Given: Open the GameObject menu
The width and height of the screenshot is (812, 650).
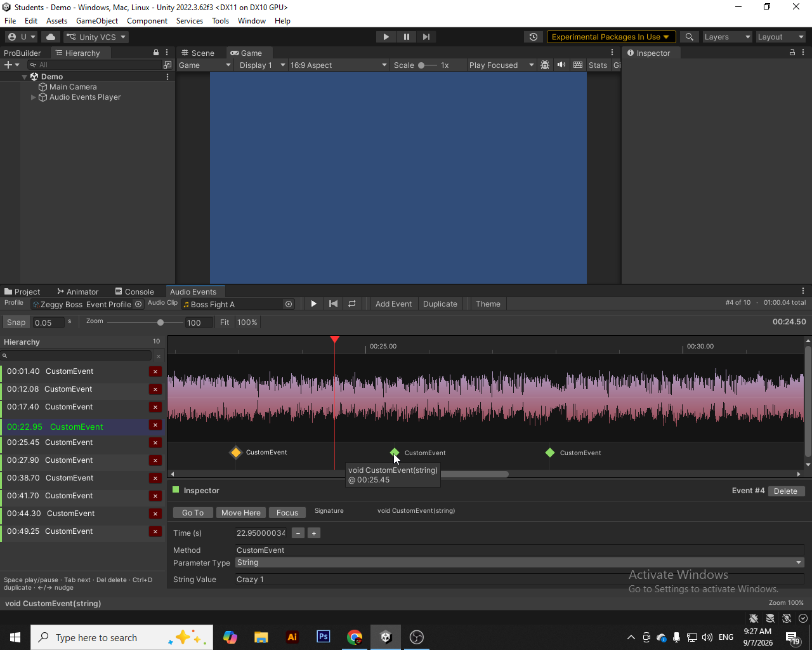Looking at the screenshot, I should point(96,21).
